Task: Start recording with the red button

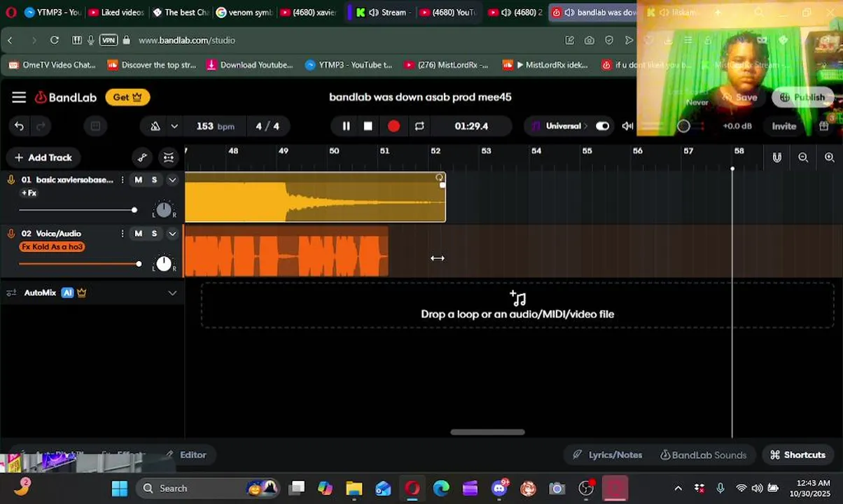Action: 393,126
